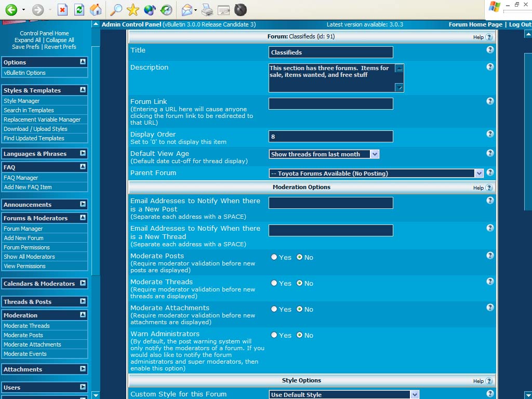Open help for Moderate Attachments
532x399 pixels.
click(x=490, y=308)
